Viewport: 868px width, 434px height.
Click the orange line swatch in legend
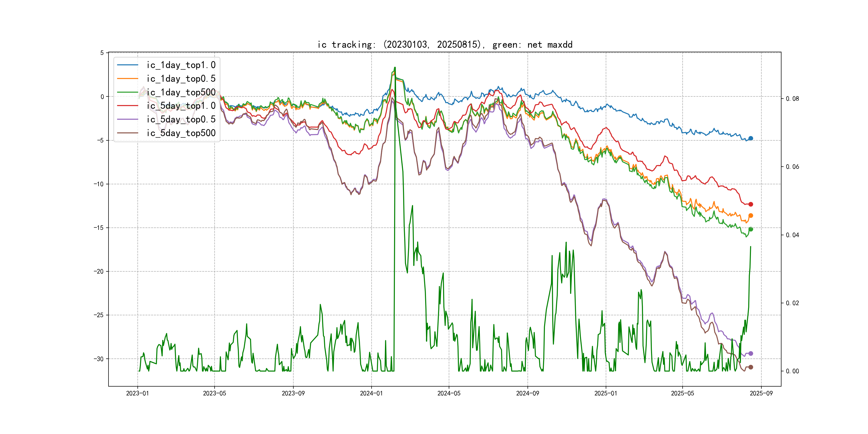pos(127,78)
